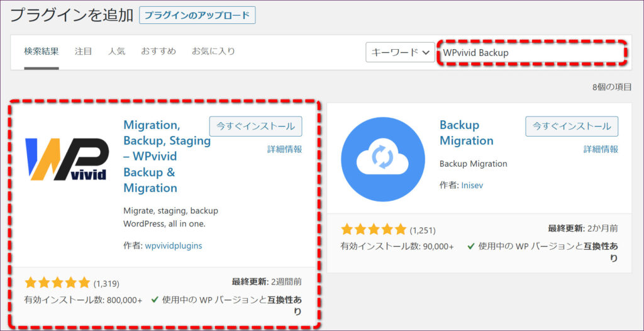Image resolution: width=644 pixels, height=331 pixels.
Task: Open the お気に入り plugins tab
Action: click(x=213, y=51)
